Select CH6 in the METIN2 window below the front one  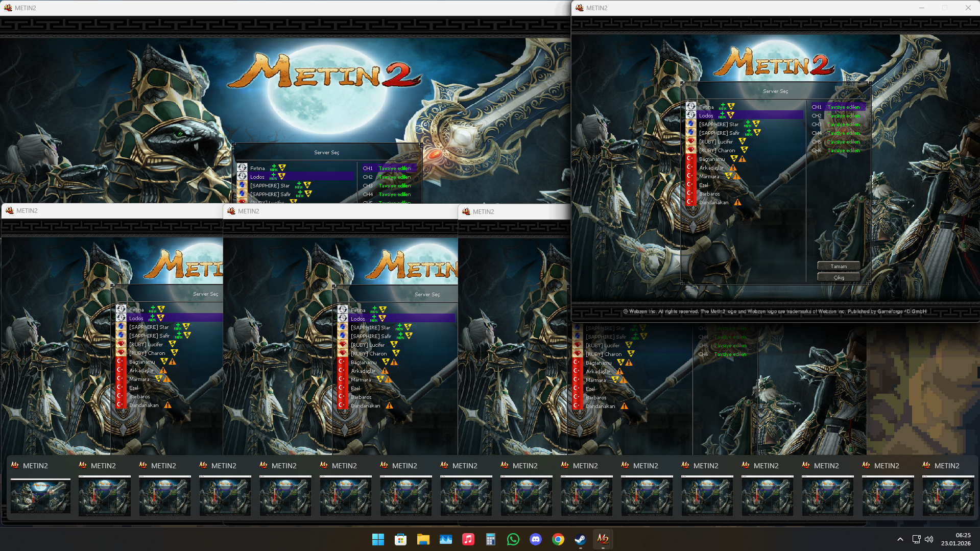tap(722, 354)
